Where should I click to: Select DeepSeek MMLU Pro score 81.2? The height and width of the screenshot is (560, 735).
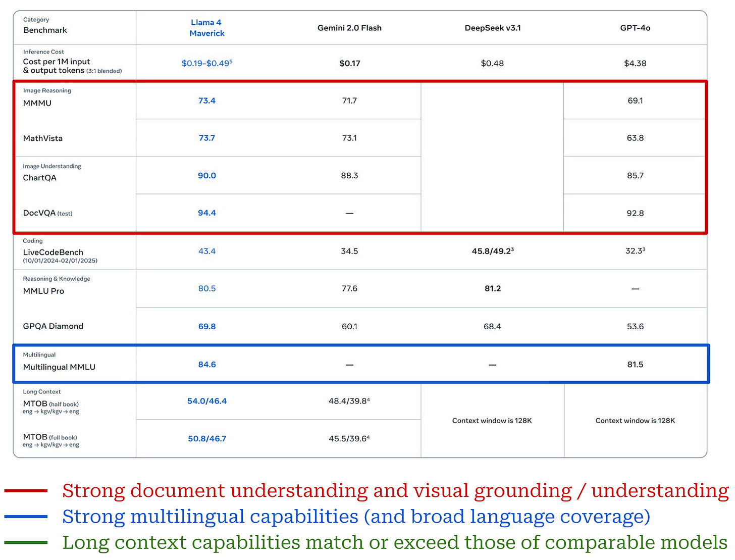pos(493,288)
